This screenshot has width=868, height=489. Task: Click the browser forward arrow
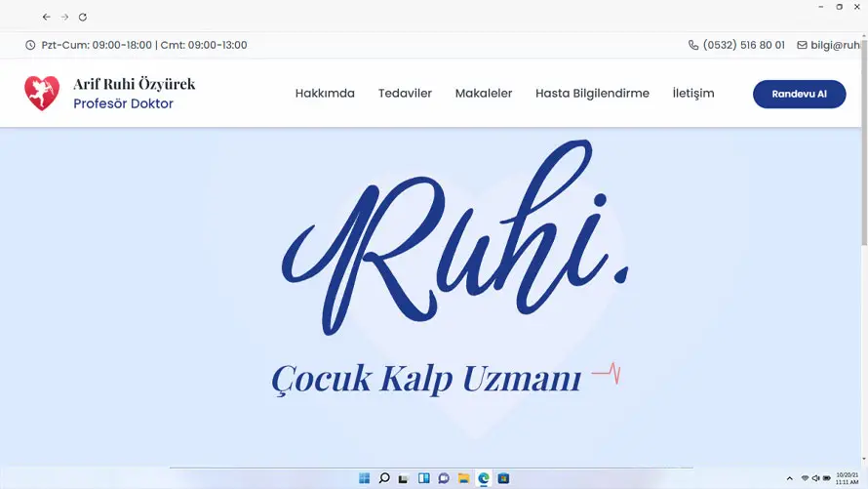(64, 18)
